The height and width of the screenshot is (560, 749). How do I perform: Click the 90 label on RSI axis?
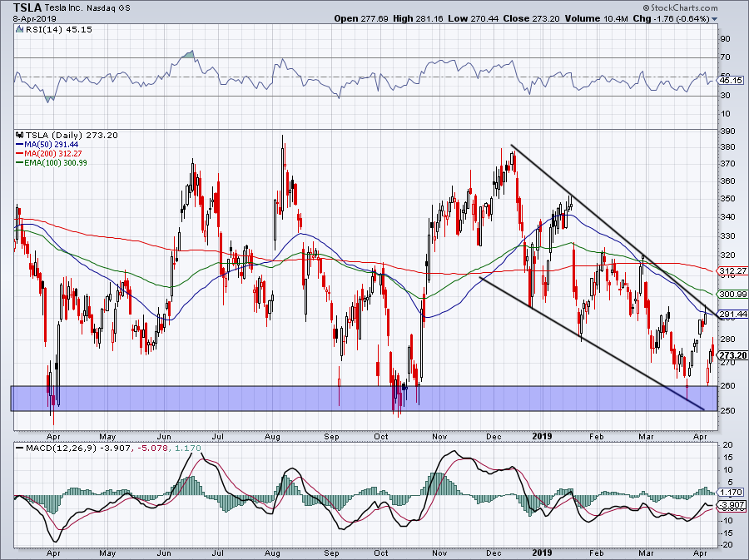[x=725, y=38]
